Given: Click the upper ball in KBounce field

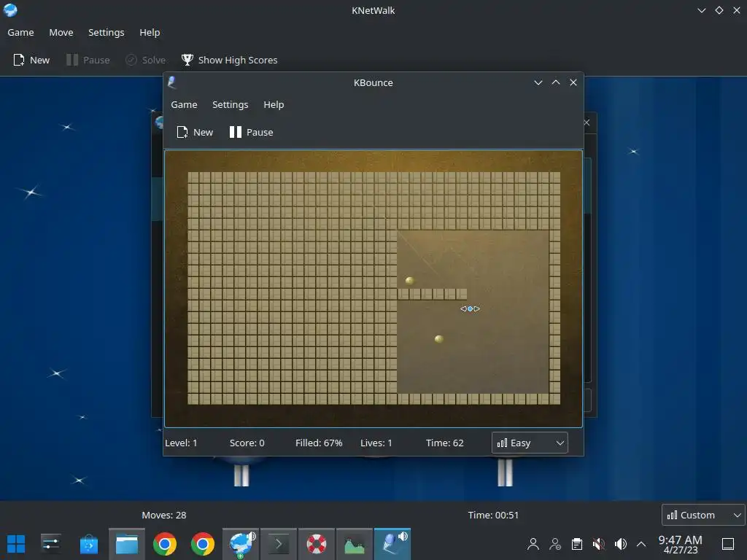Looking at the screenshot, I should [x=410, y=281].
